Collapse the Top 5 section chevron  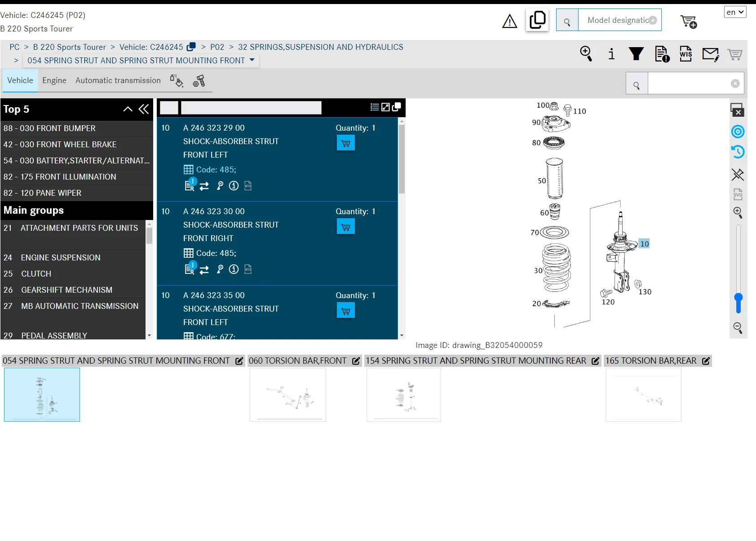click(x=128, y=109)
